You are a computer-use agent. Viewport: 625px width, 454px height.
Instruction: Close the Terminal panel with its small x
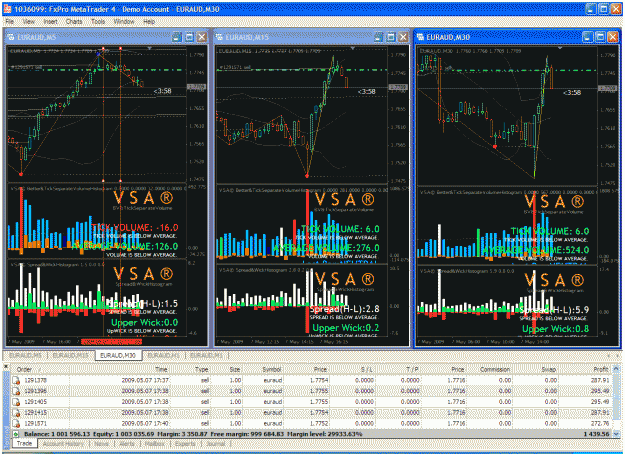click(6, 366)
